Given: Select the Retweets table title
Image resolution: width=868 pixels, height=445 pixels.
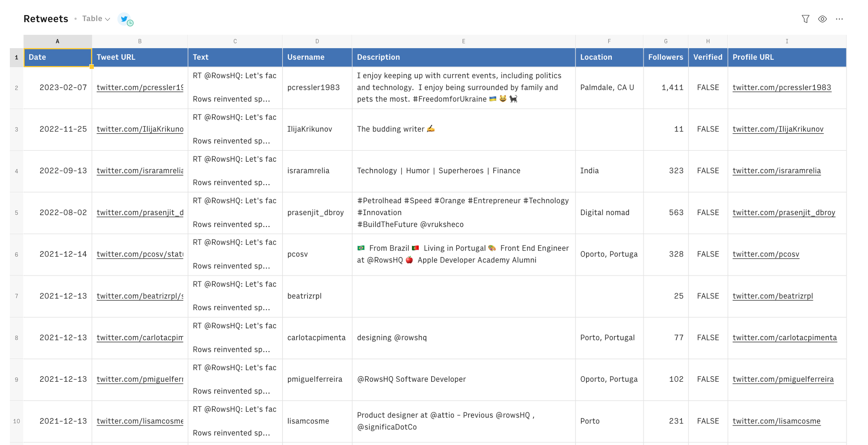Looking at the screenshot, I should (46, 19).
